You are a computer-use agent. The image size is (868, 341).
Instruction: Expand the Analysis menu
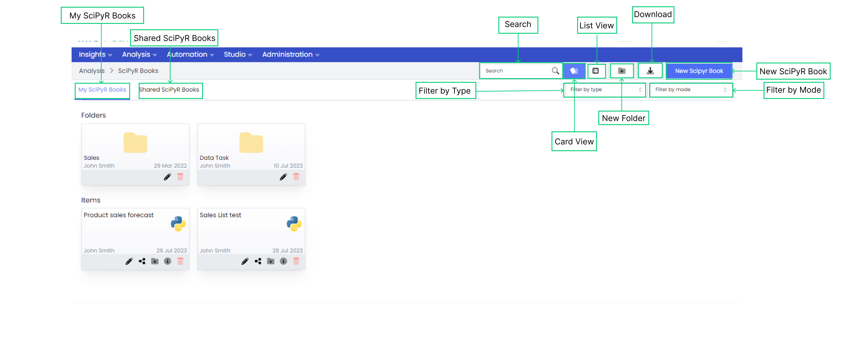pyautogui.click(x=140, y=55)
